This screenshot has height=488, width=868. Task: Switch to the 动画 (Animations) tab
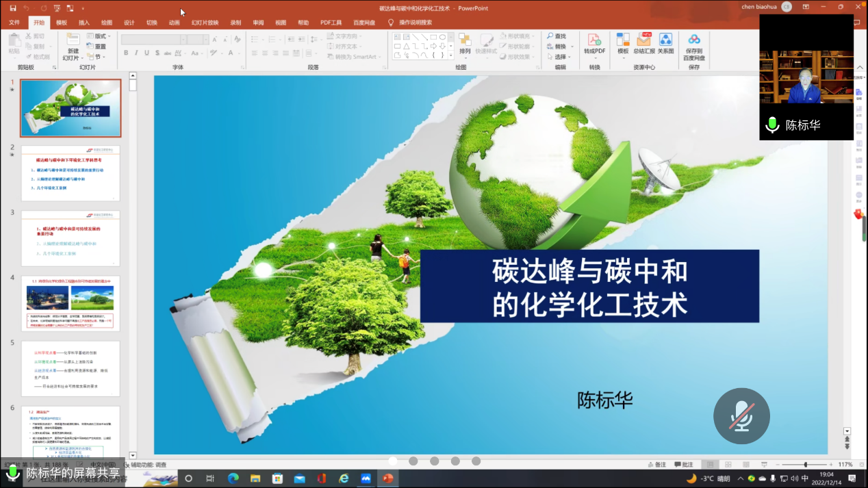click(175, 23)
